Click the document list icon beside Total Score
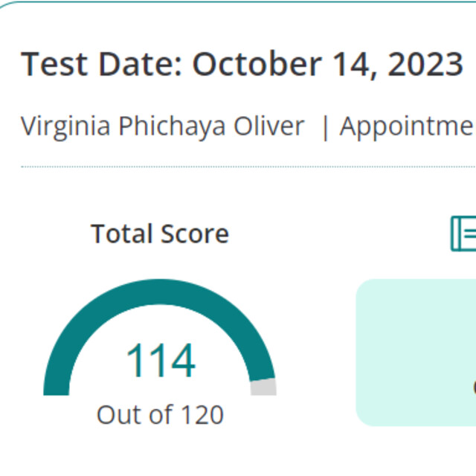This screenshot has width=476, height=476. (463, 234)
